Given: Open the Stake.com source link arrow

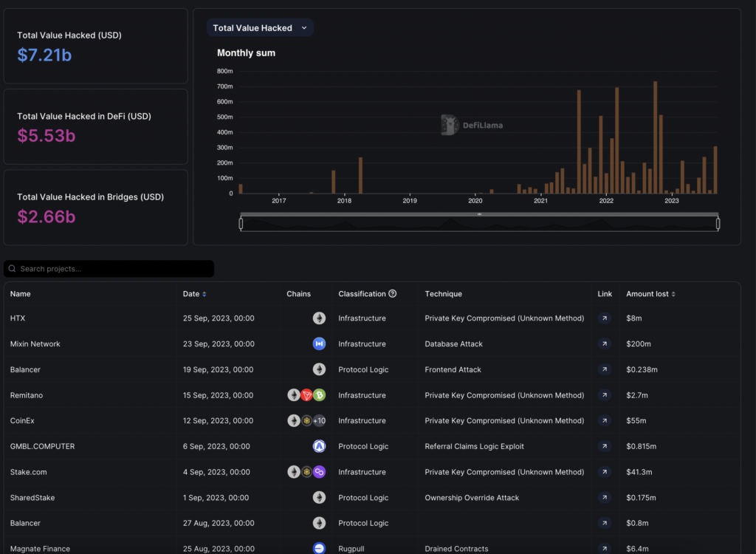Looking at the screenshot, I should click(604, 471).
